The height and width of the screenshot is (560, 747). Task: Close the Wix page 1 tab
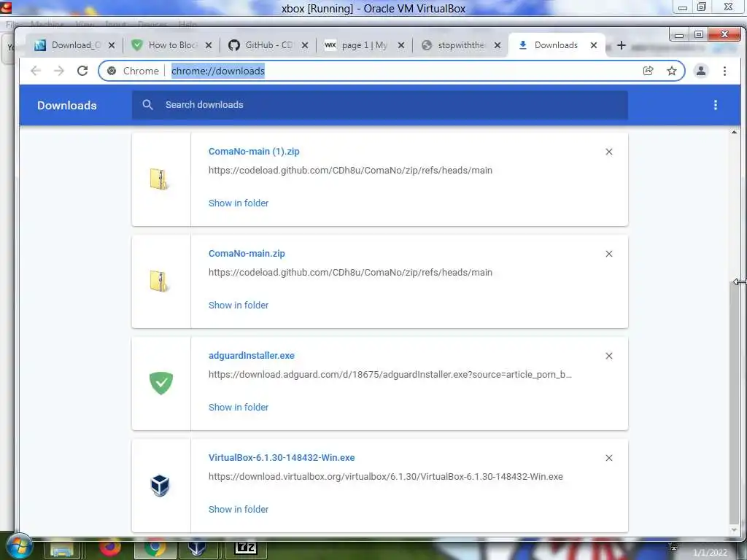click(x=401, y=45)
